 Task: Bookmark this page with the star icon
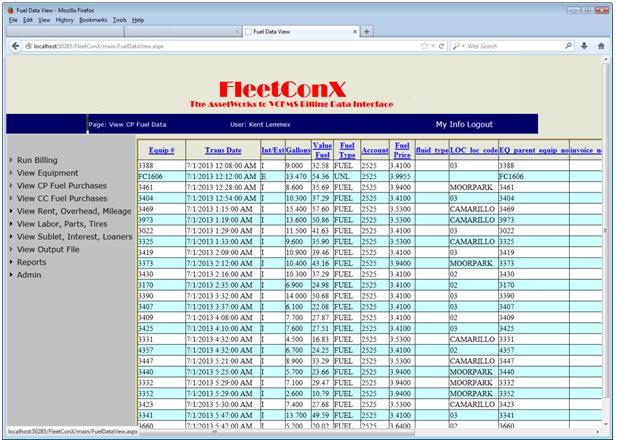point(424,46)
